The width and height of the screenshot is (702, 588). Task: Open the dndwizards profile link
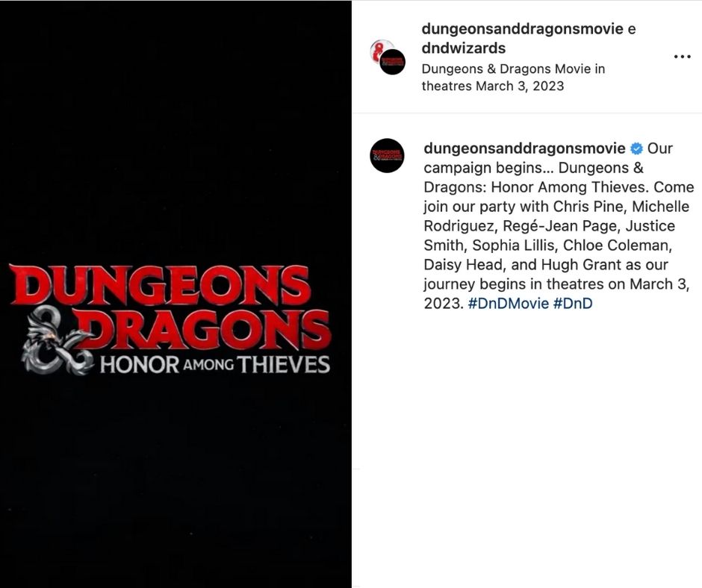(x=463, y=48)
